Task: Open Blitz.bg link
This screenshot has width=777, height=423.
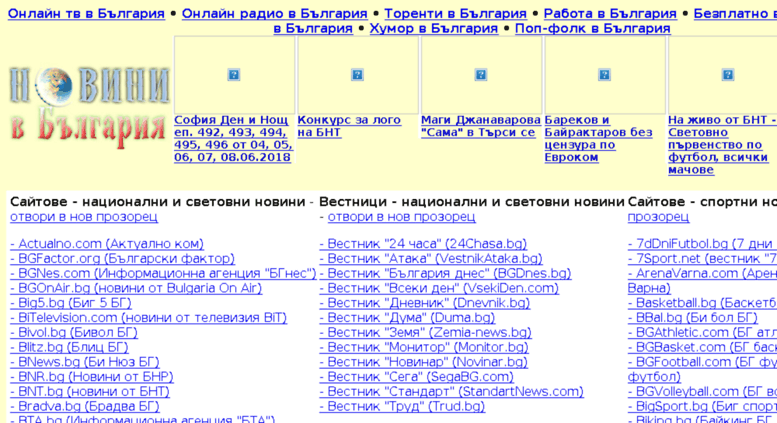Action: tap(69, 347)
